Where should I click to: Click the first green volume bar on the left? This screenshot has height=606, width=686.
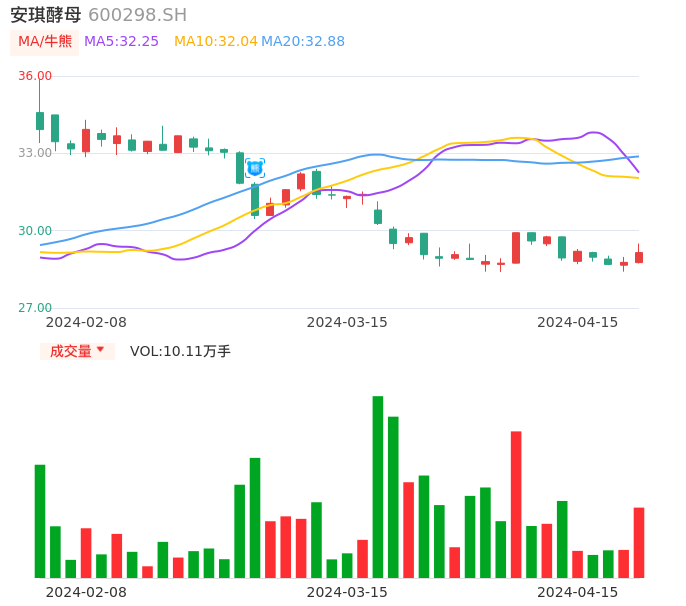(40, 520)
